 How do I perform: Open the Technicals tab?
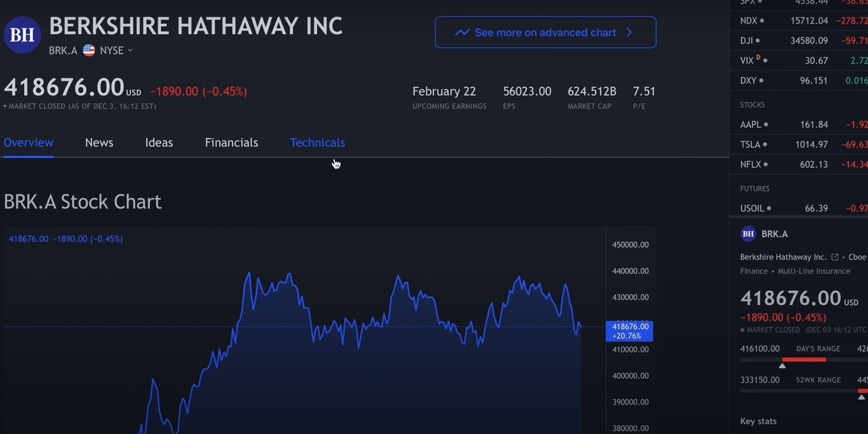pos(317,143)
